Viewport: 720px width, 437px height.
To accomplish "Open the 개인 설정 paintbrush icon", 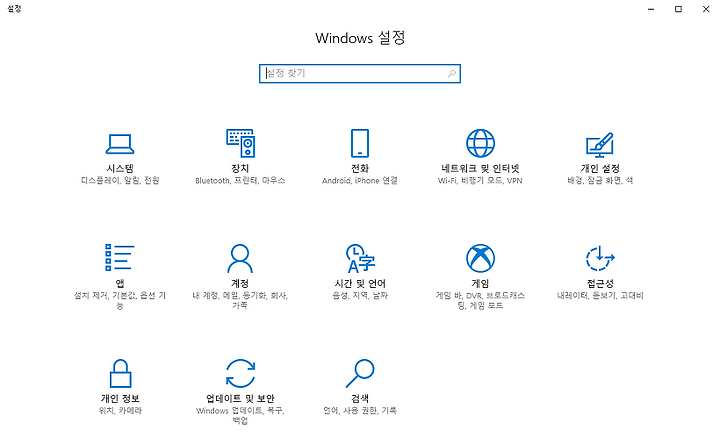I will click(x=600, y=145).
